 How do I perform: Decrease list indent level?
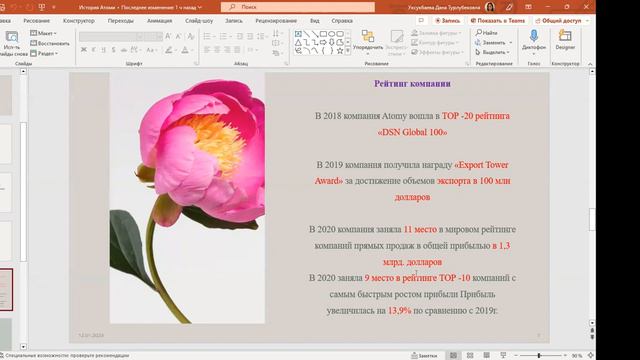pos(240,36)
